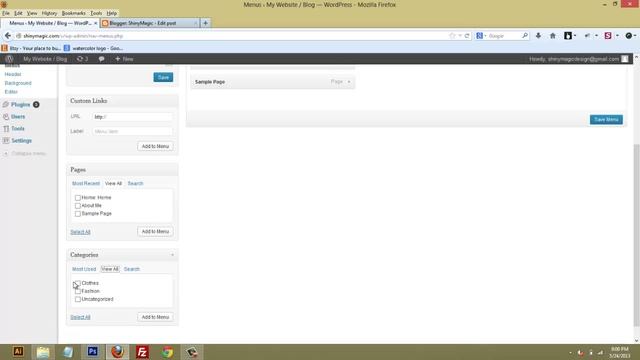Open the File menu in Firefox
640x360 pixels.
pos(6,13)
